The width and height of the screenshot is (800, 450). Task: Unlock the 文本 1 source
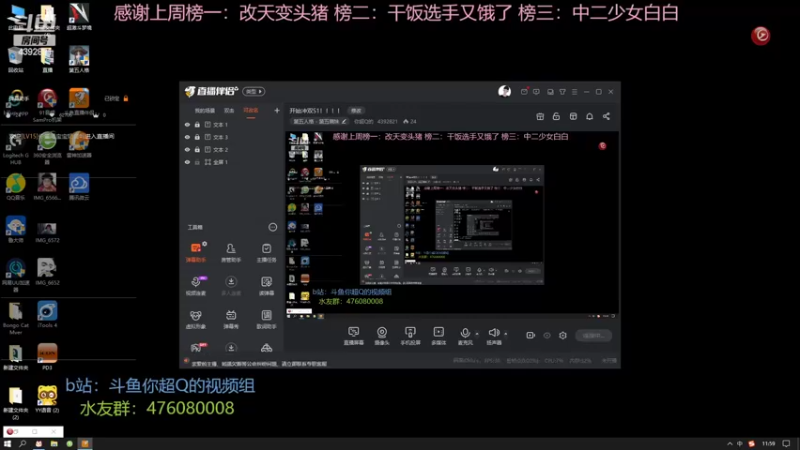point(197,124)
